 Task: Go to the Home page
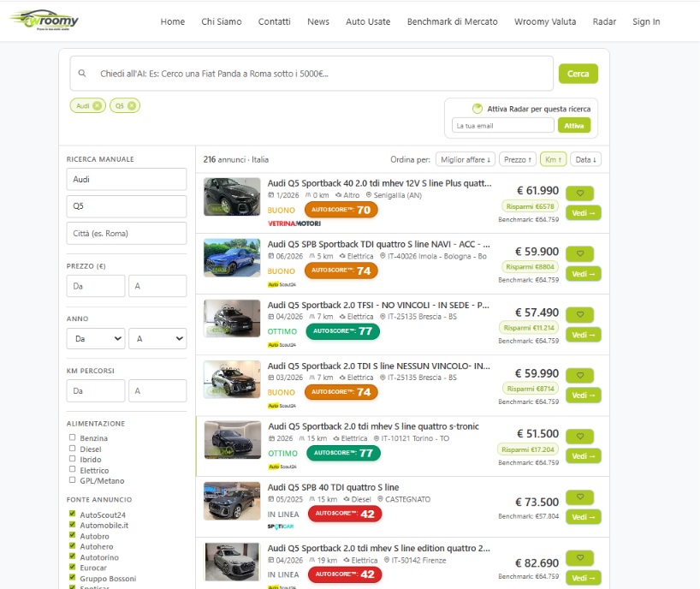point(173,21)
